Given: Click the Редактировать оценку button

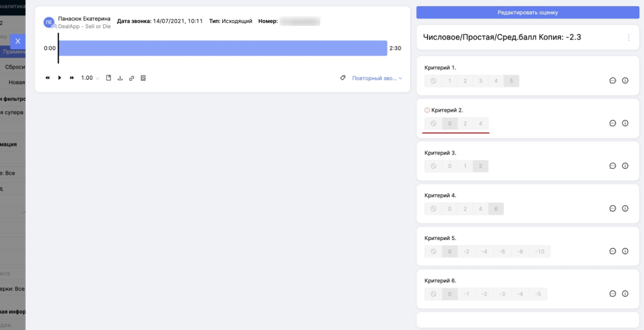Looking at the screenshot, I should coord(527,12).
